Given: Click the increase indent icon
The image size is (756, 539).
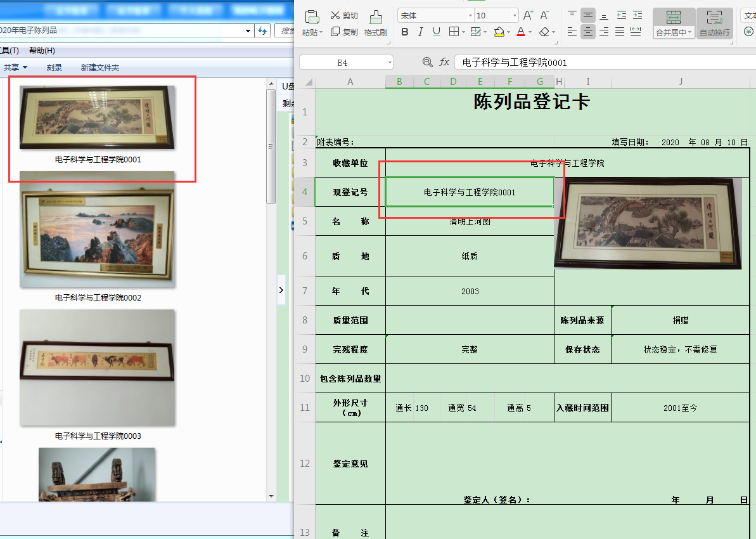Looking at the screenshot, I should point(637,15).
